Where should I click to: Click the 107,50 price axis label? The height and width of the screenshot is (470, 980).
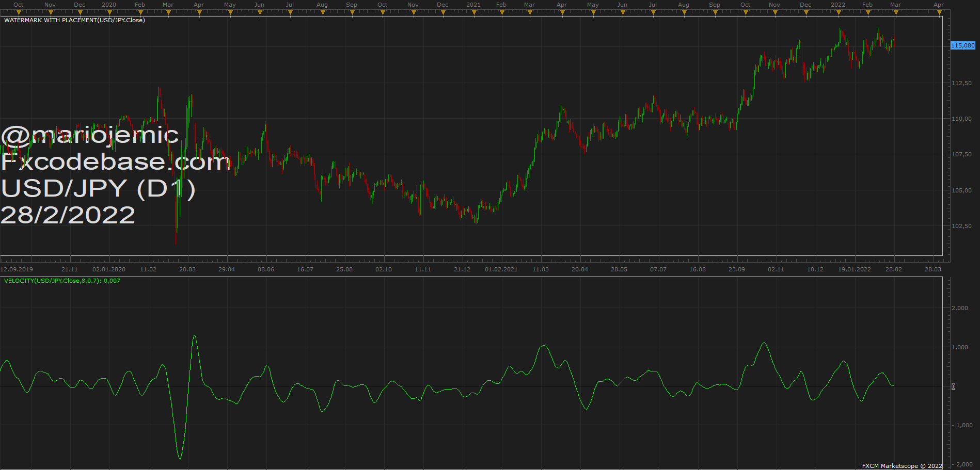961,154
